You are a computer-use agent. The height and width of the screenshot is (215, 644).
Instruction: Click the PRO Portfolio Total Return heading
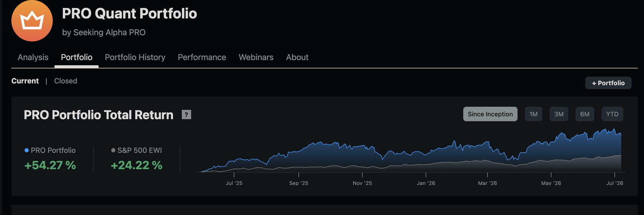[x=99, y=115]
